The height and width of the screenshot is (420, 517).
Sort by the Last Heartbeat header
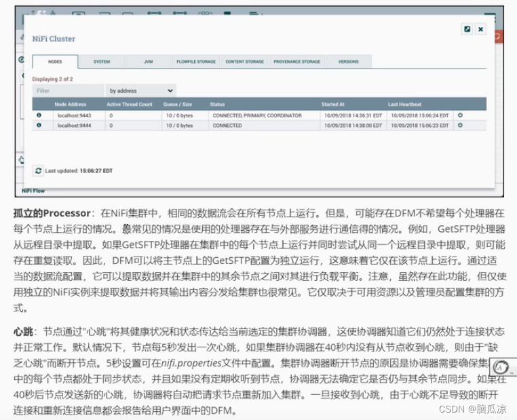pyautogui.click(x=404, y=104)
